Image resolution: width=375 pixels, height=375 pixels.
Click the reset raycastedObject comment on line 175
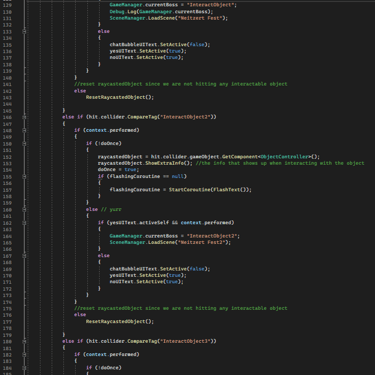click(181, 308)
